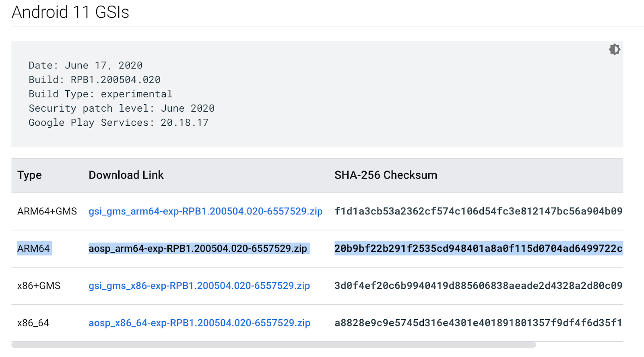Viewport: 644px width, 357px height.
Task: Click the horizontal scrollbar below the table
Action: (274, 345)
